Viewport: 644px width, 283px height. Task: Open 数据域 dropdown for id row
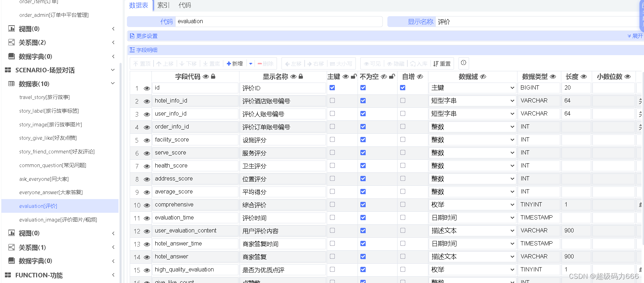point(473,88)
